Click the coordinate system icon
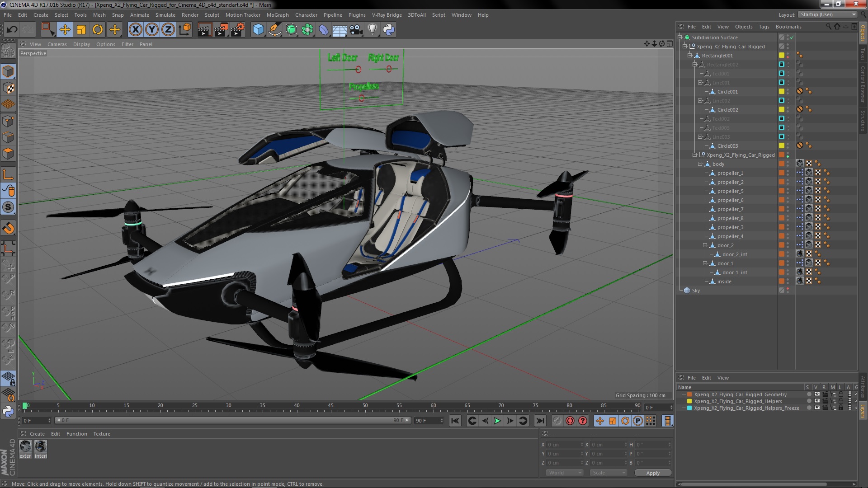Viewport: 868px width, 488px height. point(185,30)
